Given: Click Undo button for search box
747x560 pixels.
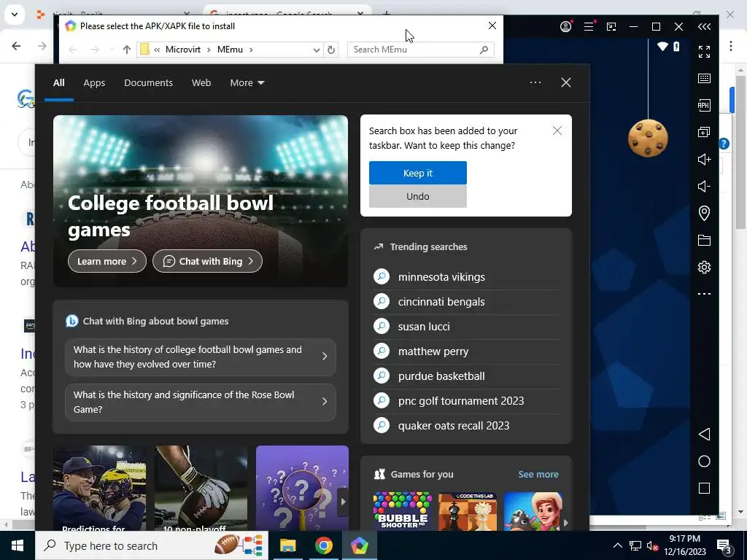Looking at the screenshot, I should tap(418, 196).
